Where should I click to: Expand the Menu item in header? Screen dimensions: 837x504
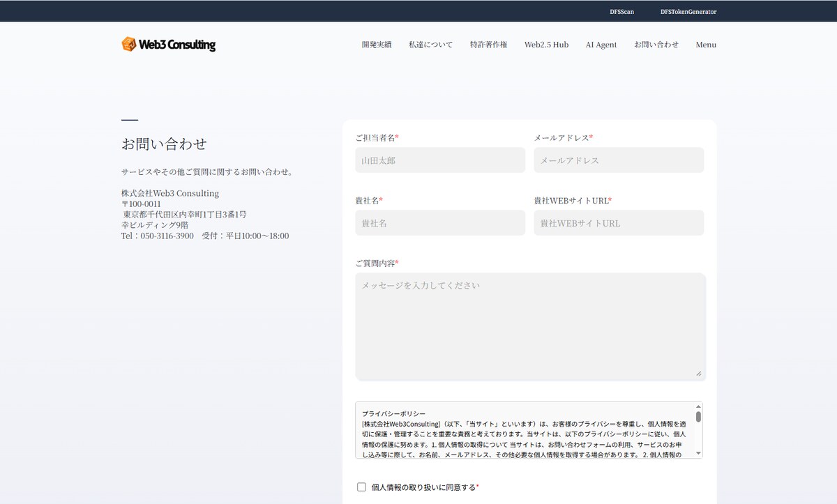pyautogui.click(x=706, y=45)
